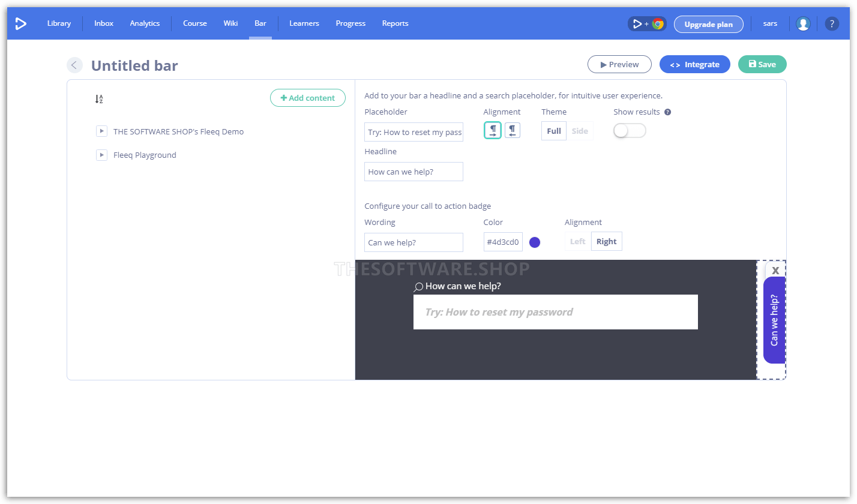This screenshot has height=504, width=857.
Task: Go to the Analytics tab
Action: click(x=145, y=23)
